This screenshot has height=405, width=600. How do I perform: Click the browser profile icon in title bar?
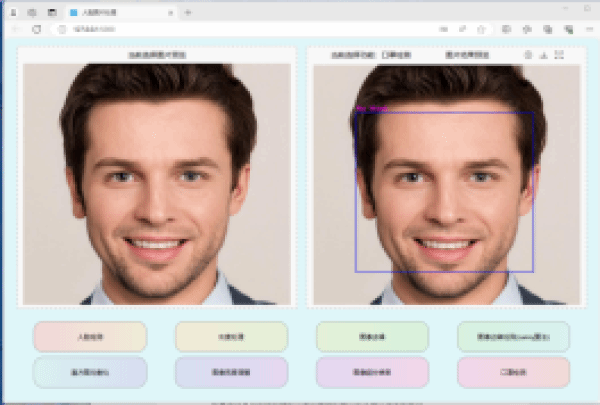point(13,12)
